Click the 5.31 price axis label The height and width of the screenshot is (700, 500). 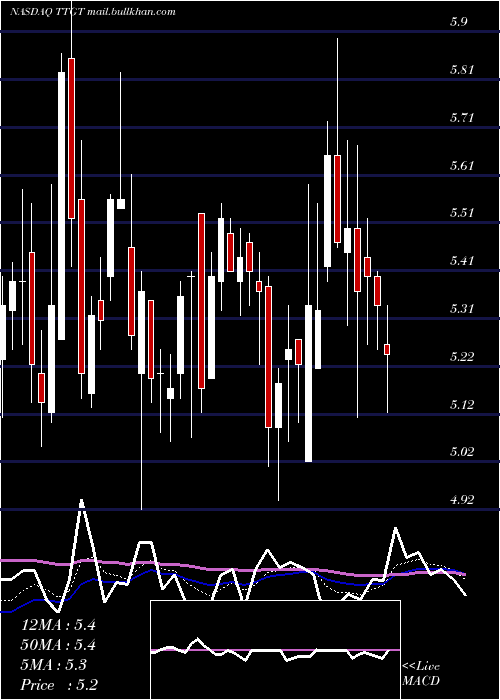coord(462,308)
